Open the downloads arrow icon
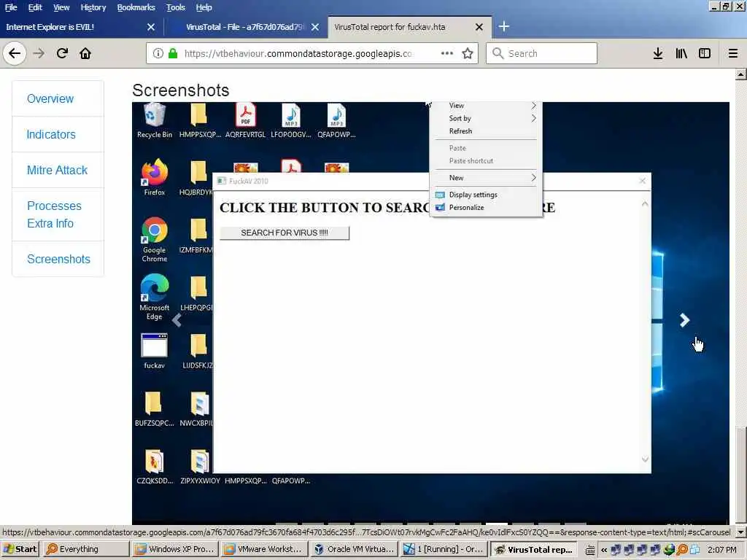The image size is (747, 560). point(658,53)
